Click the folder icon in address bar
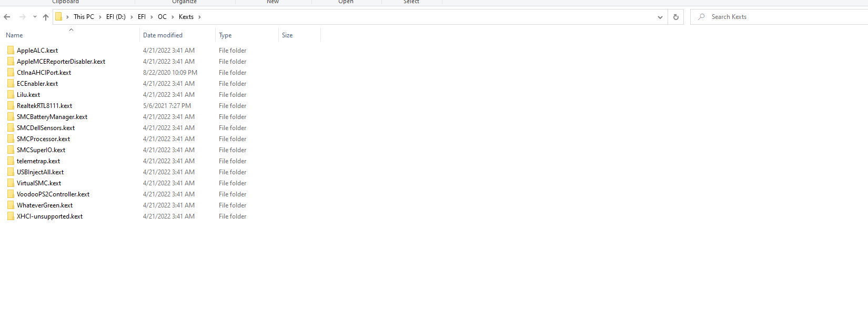The width and height of the screenshot is (868, 317). (59, 17)
